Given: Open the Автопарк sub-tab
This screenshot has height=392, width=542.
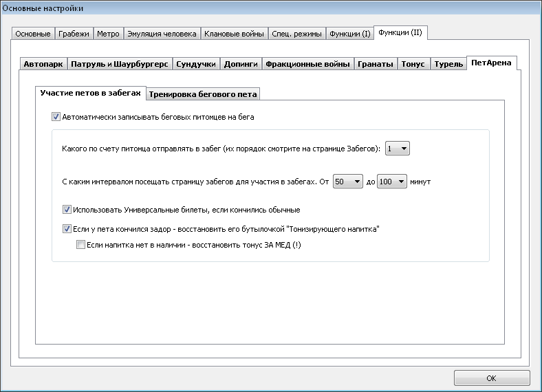Looking at the screenshot, I should (43, 64).
